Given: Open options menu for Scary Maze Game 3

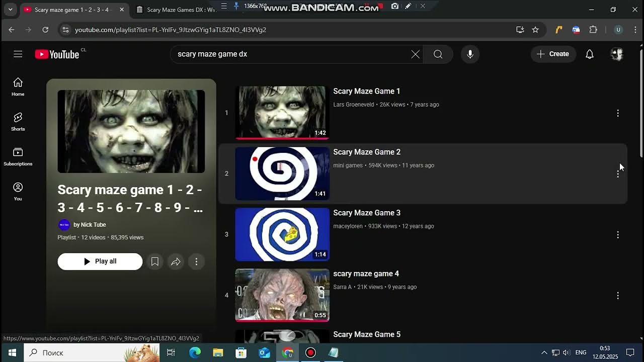Looking at the screenshot, I should click(618, 235).
